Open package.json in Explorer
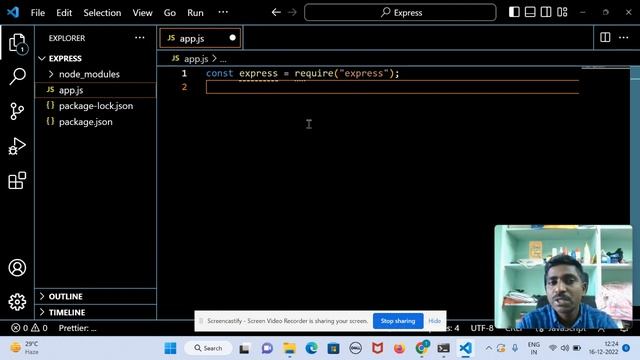This screenshot has height=360, width=640. click(96, 122)
